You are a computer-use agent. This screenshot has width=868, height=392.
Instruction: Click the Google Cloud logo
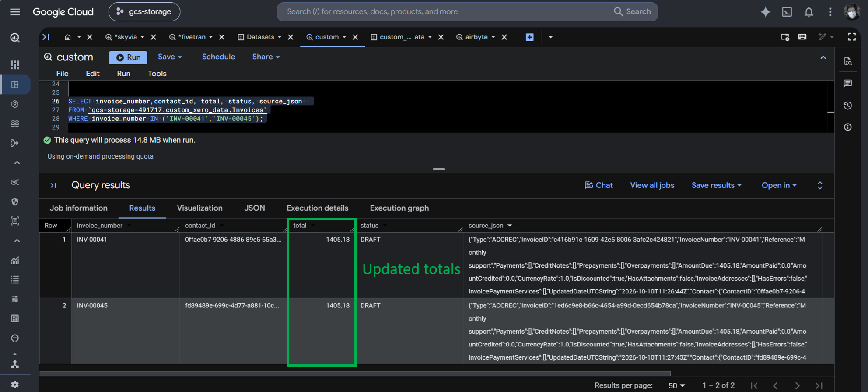(x=63, y=12)
